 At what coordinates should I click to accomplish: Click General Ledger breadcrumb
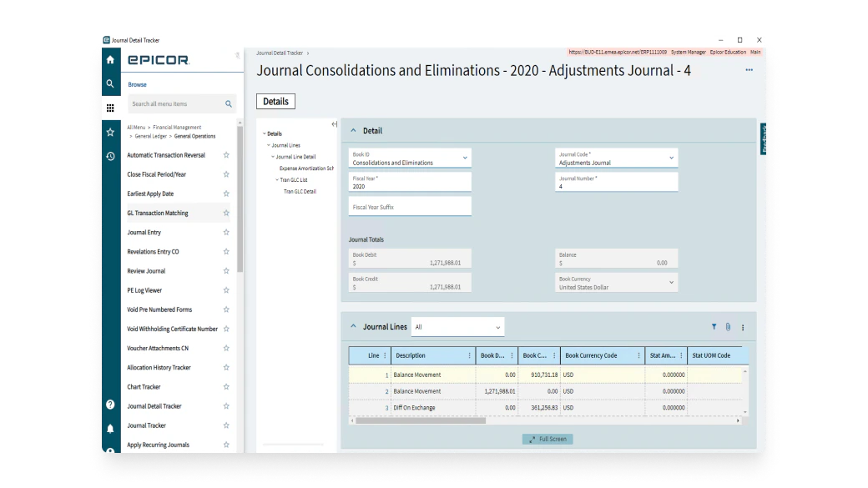[150, 136]
